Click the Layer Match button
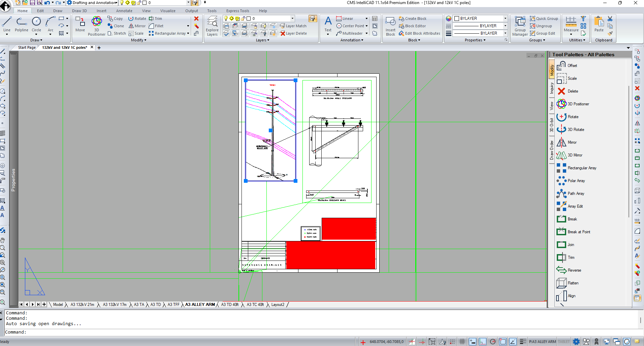The image size is (644, 346). (x=293, y=26)
